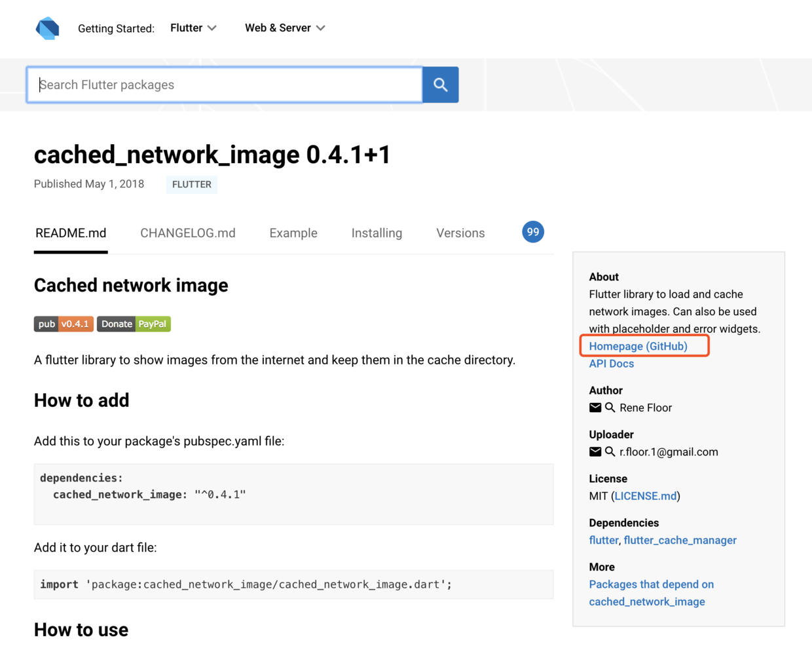Click the Dart logo icon
The height and width of the screenshot is (648, 812).
click(x=47, y=28)
